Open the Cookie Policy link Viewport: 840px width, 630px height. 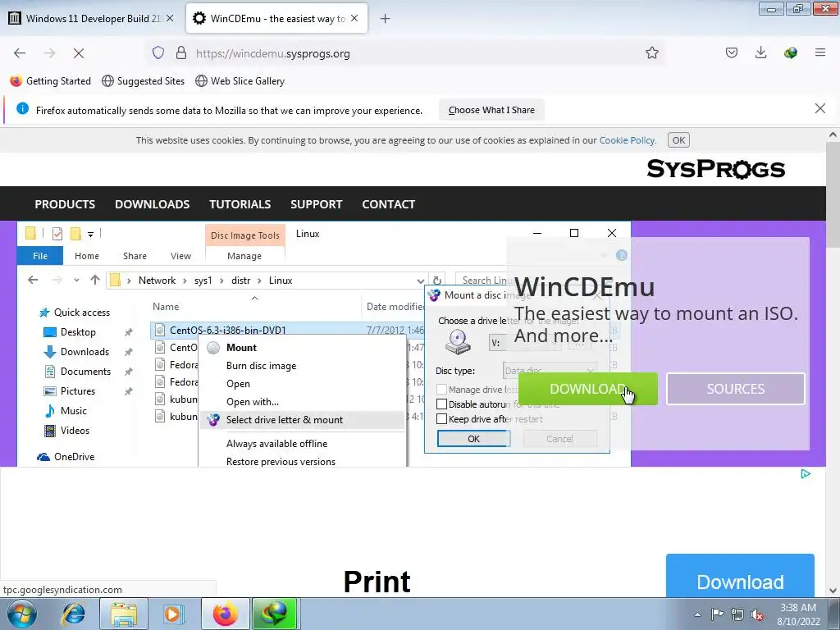(627, 140)
